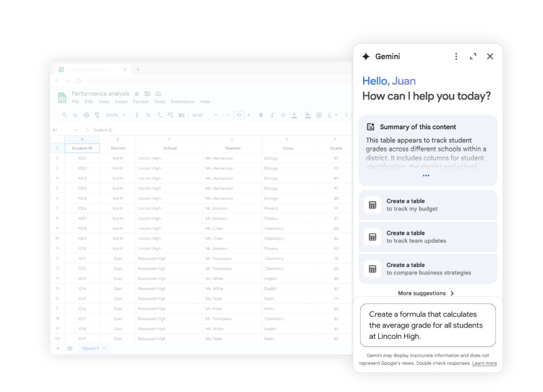This screenshot has width=543, height=392.
Task: Open the Format menu
Action: [141, 101]
